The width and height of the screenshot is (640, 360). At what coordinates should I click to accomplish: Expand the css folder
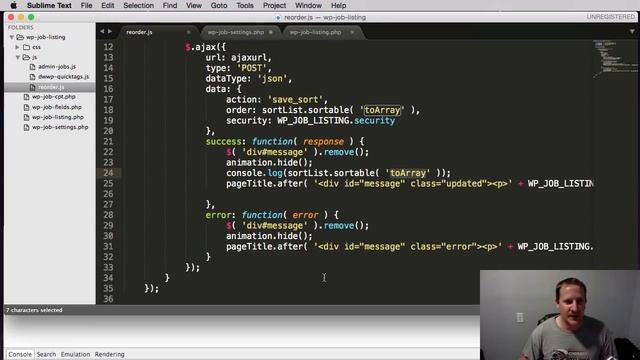click(18, 47)
